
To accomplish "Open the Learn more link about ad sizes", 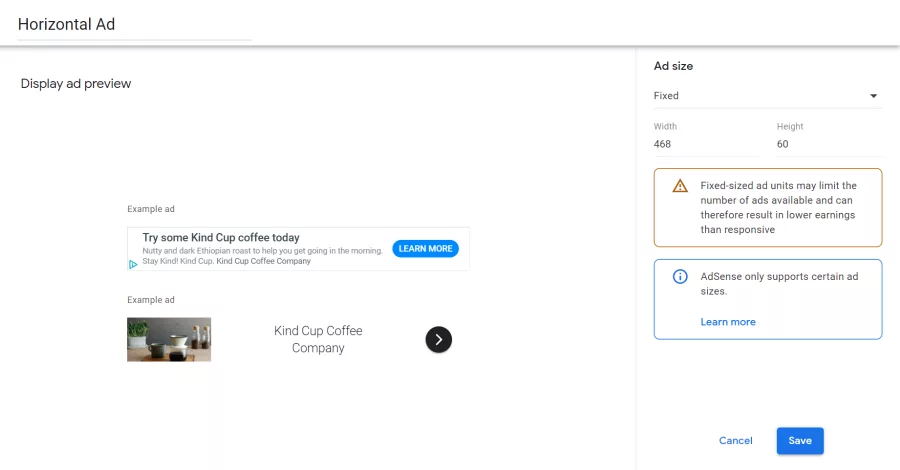I will pyautogui.click(x=728, y=322).
